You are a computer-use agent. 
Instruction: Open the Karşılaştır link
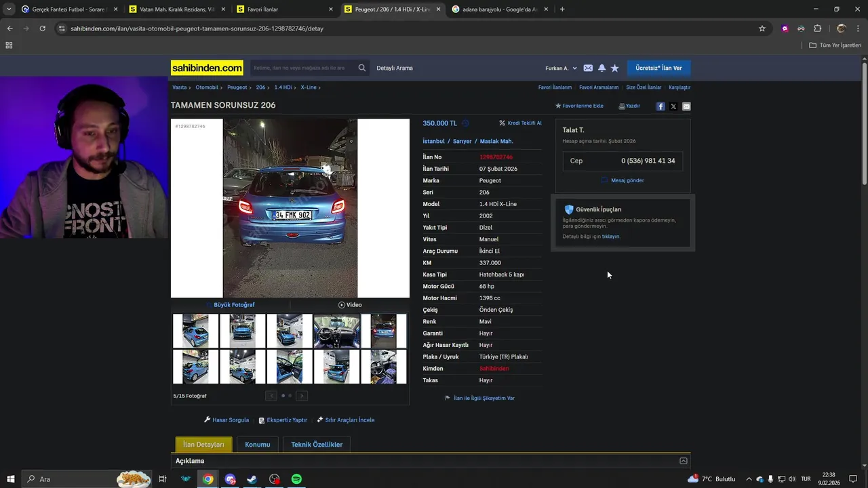pyautogui.click(x=679, y=87)
